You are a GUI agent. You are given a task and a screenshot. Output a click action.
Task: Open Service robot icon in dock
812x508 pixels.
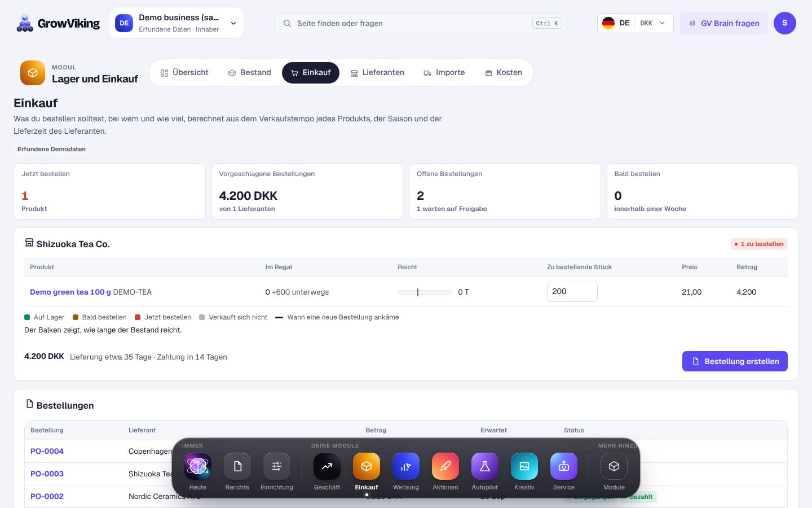point(564,466)
